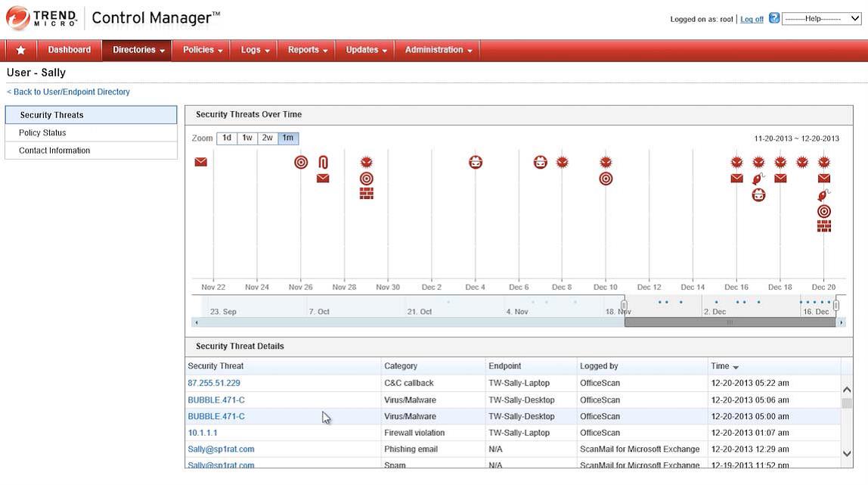
Task: Expand the Administration menu
Action: (x=438, y=51)
